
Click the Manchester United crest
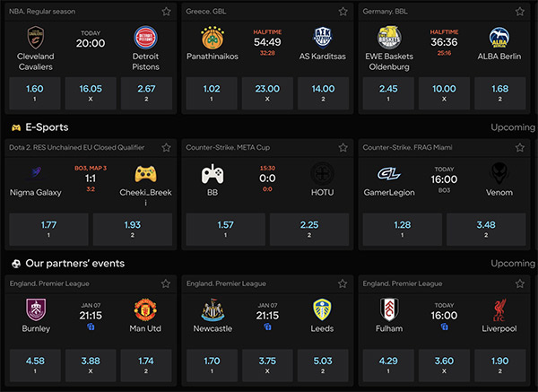[145, 309]
